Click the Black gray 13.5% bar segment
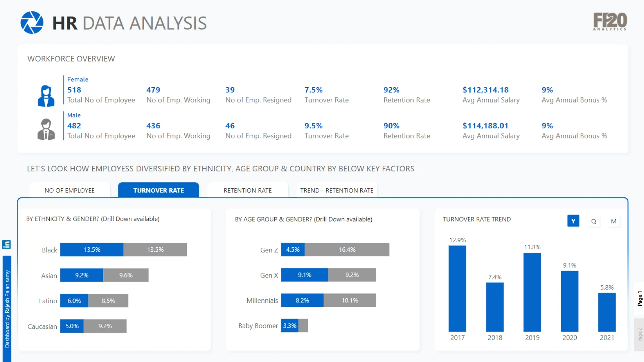The height and width of the screenshot is (362, 644). 155,250
